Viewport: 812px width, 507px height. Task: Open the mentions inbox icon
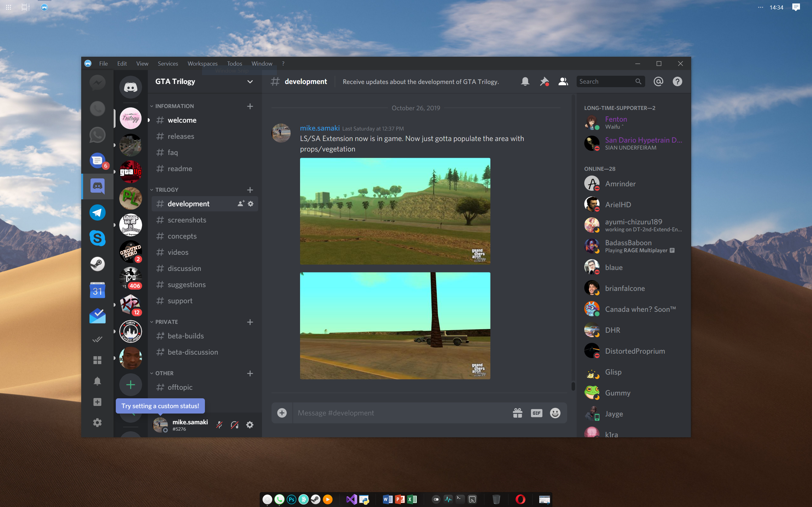click(x=658, y=81)
